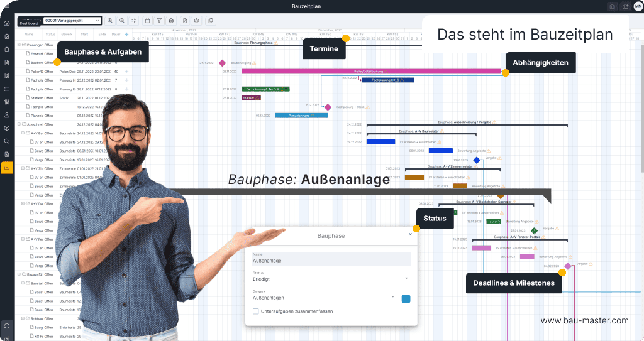The height and width of the screenshot is (341, 644).
Task: Click the Ende column header
Action: [x=102, y=35]
